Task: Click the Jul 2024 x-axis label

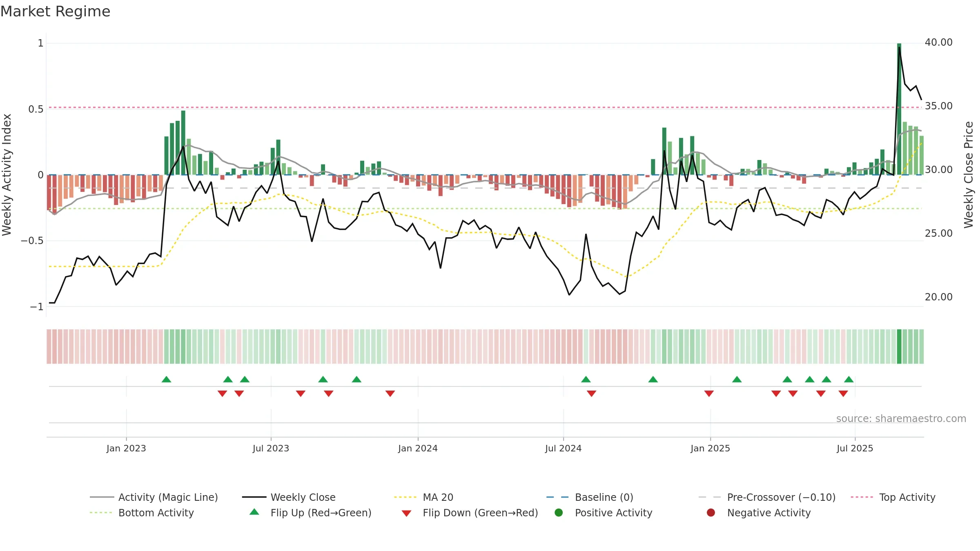Action: (x=563, y=448)
